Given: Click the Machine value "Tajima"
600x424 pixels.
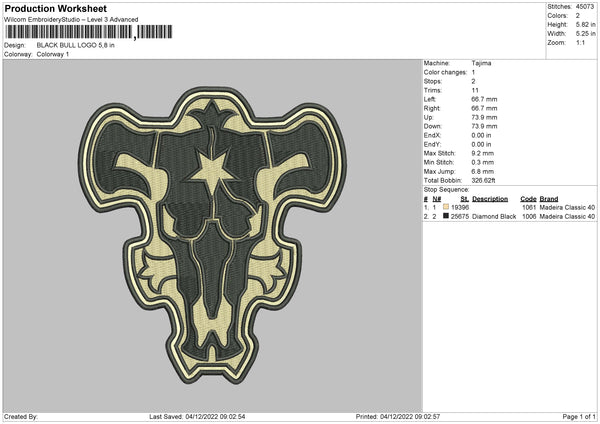Looking at the screenshot, I should click(481, 63).
